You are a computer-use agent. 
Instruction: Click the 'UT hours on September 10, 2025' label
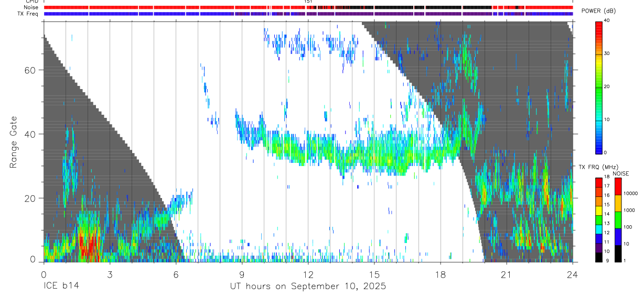click(308, 287)
